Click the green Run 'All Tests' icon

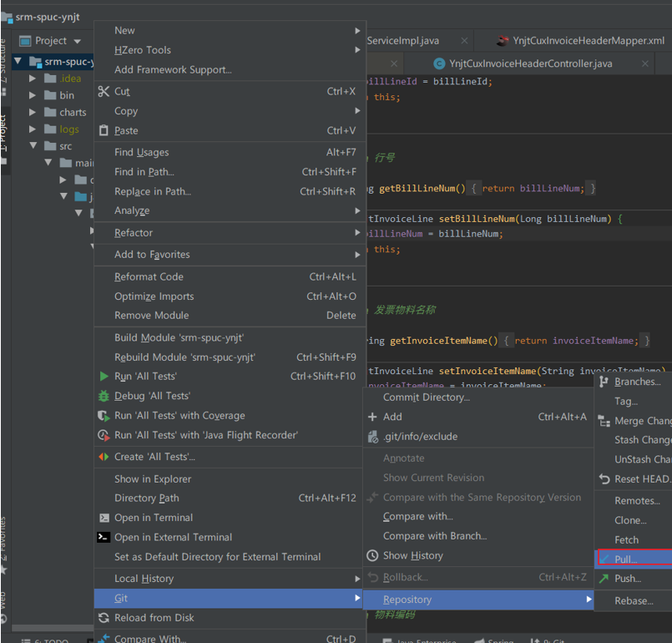click(104, 377)
